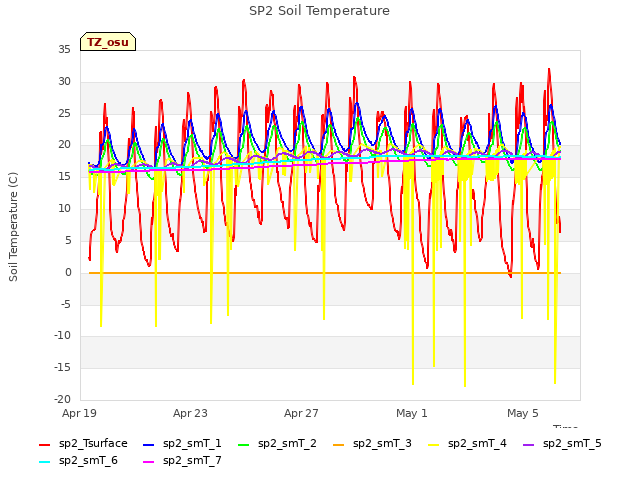
Task: Click the 35 y-axis tick label
Action: pos(64,49)
